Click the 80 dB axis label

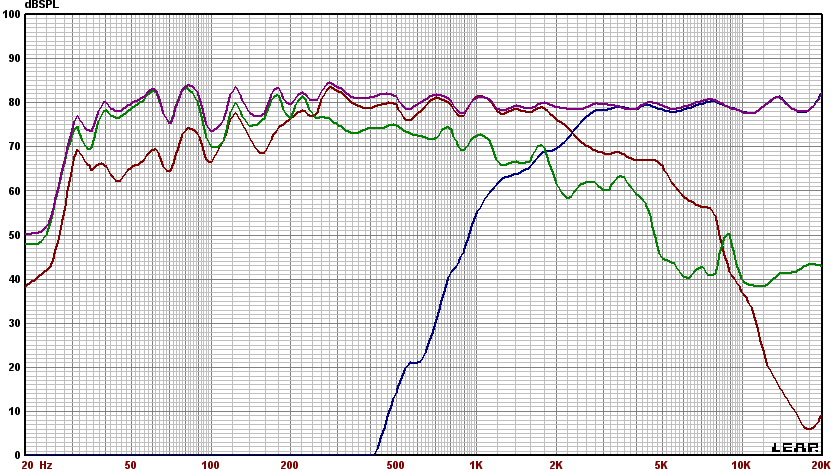(x=14, y=103)
